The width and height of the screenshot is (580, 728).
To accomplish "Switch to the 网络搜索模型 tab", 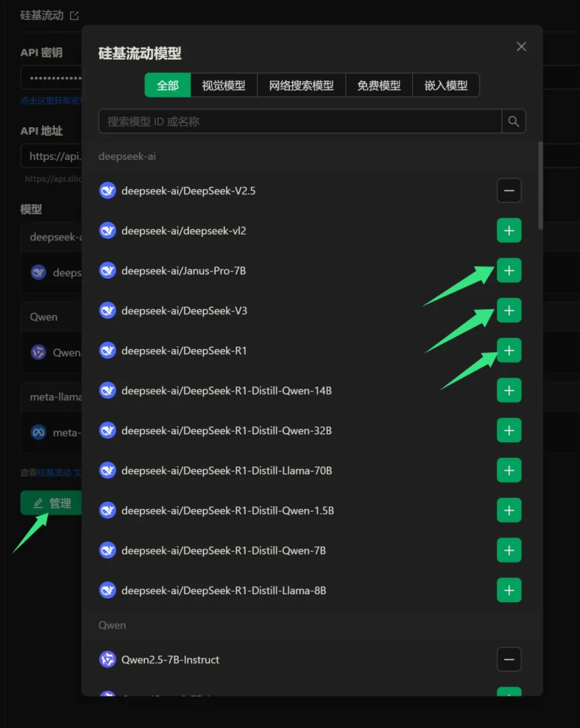I will 301,85.
